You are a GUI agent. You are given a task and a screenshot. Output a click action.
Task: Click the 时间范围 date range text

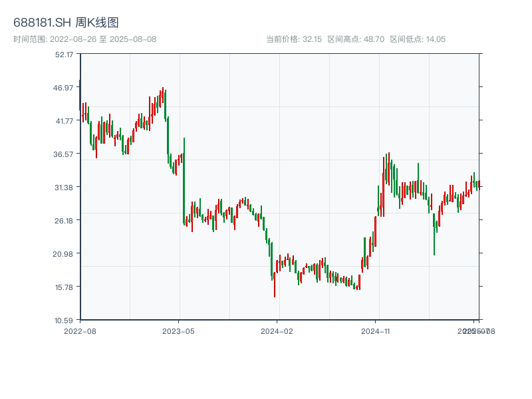84,39
